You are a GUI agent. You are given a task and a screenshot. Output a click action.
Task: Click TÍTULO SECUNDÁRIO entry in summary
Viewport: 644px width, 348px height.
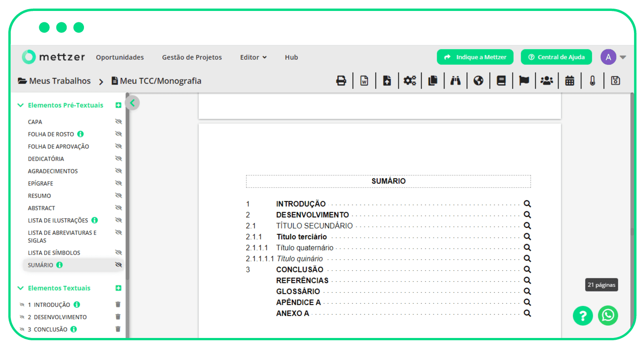pyautogui.click(x=314, y=226)
